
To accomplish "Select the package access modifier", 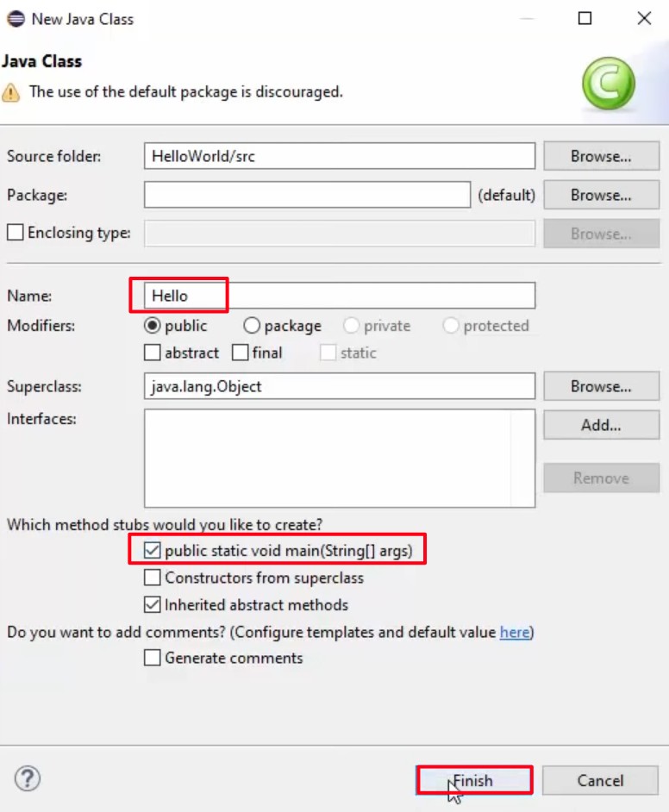I will click(252, 326).
